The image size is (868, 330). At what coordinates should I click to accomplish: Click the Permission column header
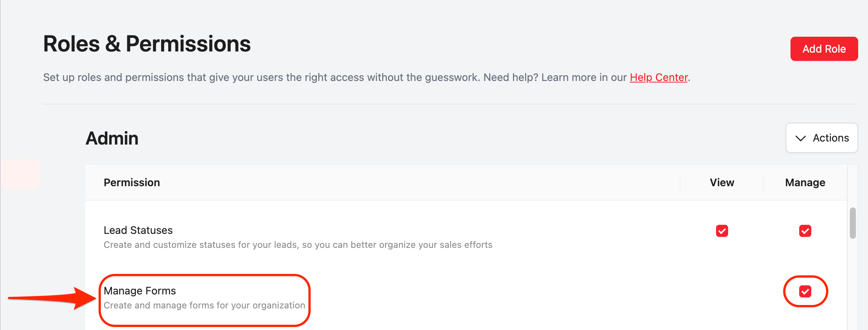[x=132, y=182]
